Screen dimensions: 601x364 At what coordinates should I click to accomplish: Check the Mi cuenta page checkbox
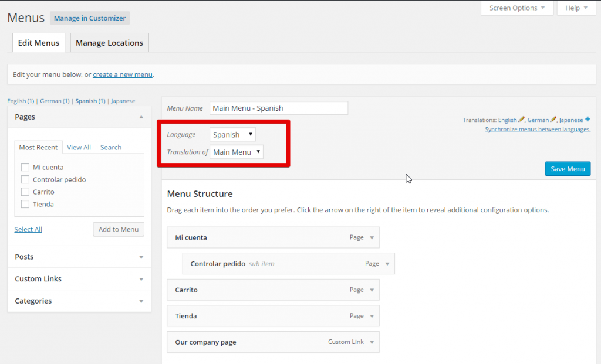[x=25, y=167]
